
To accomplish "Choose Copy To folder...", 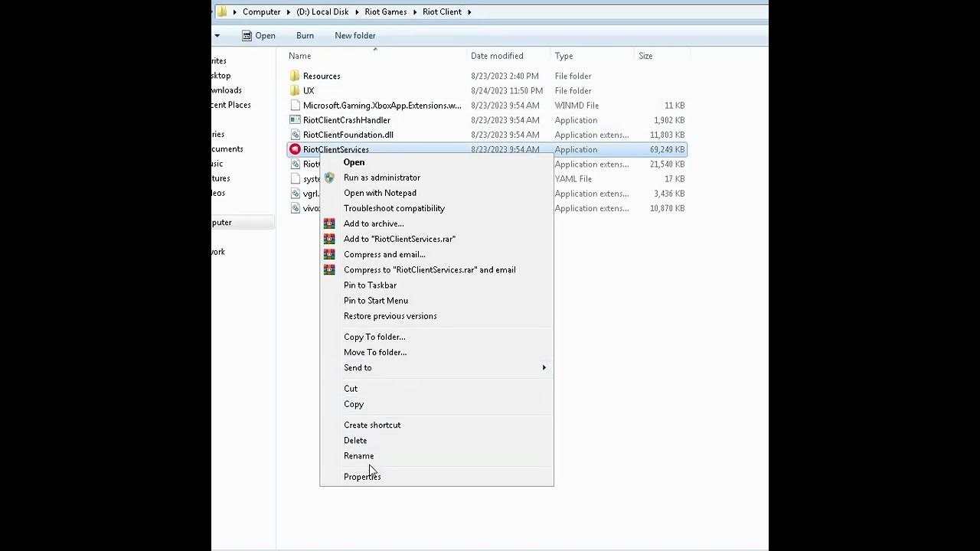I will pos(374,337).
